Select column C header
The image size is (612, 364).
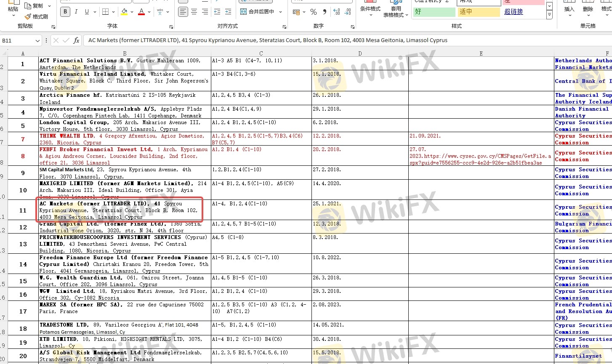261,53
